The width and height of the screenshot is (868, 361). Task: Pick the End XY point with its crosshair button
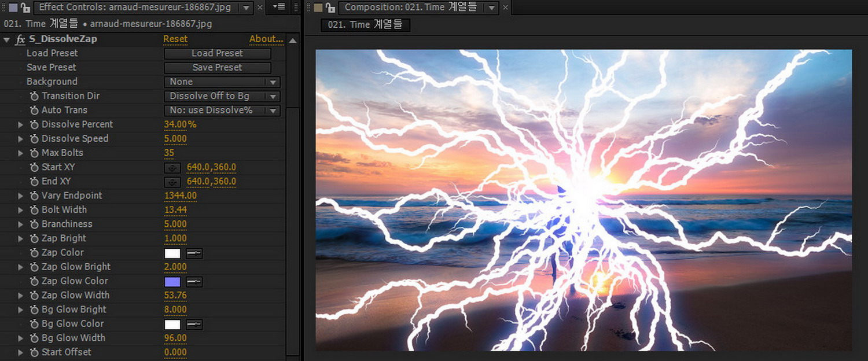pyautogui.click(x=172, y=182)
